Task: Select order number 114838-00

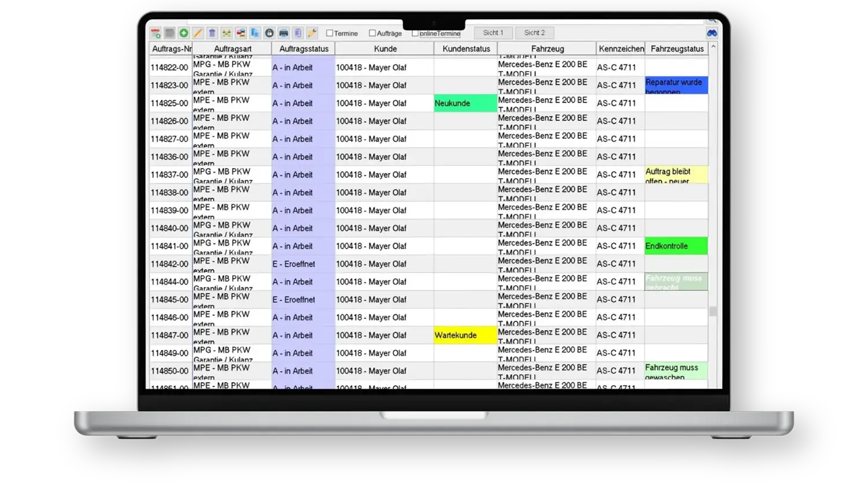Action: (170, 193)
